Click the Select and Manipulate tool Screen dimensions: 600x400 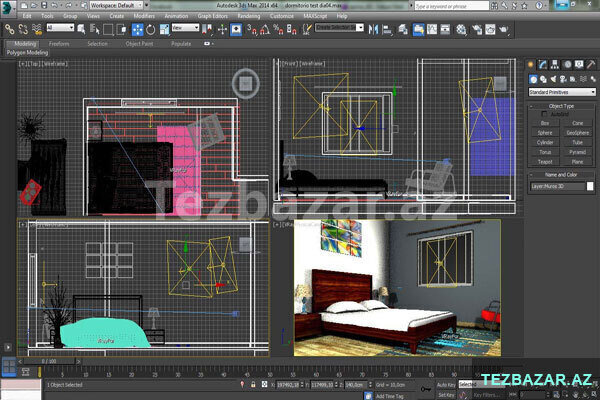point(222,29)
